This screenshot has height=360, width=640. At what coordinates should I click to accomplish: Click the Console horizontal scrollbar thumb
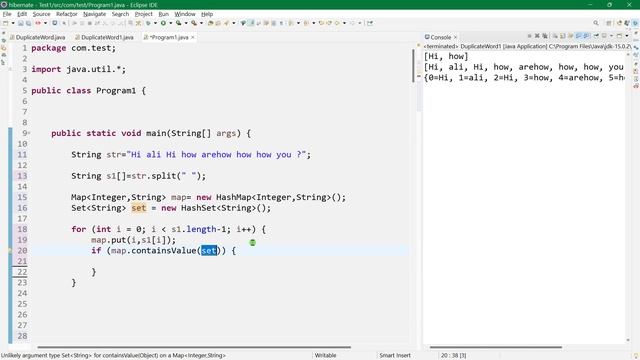[x=496, y=347]
